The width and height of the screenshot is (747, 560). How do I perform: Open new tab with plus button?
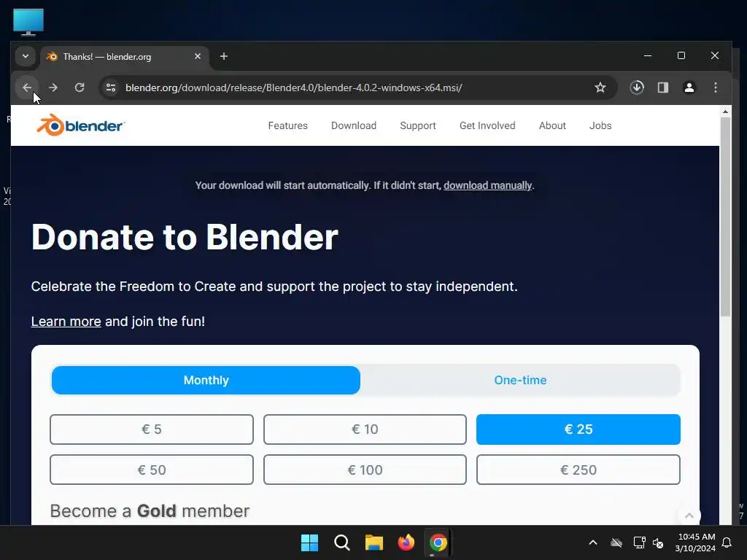(x=224, y=56)
